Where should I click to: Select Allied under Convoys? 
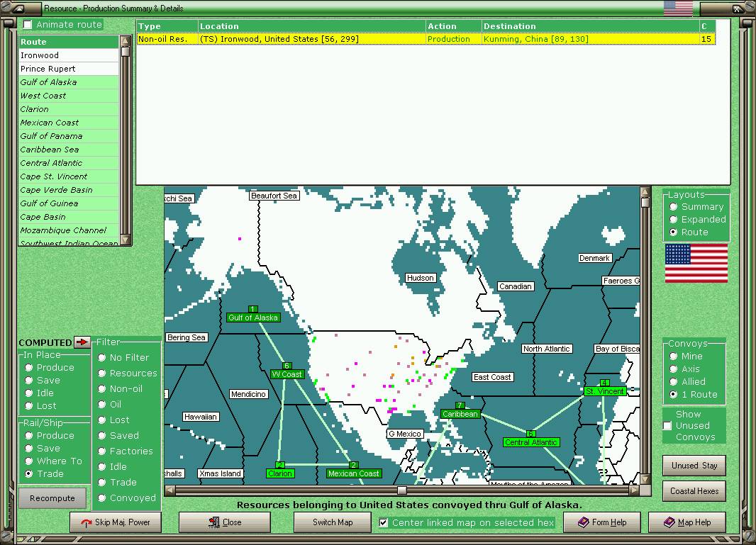674,382
